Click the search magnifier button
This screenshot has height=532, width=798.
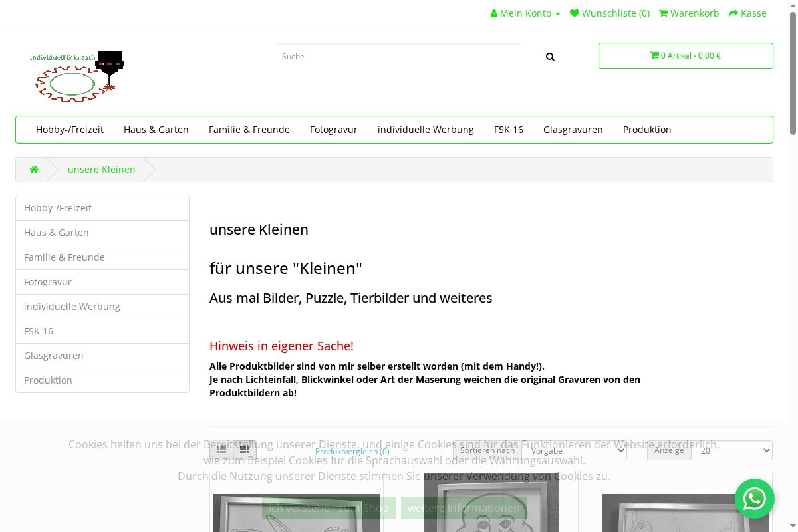point(550,57)
